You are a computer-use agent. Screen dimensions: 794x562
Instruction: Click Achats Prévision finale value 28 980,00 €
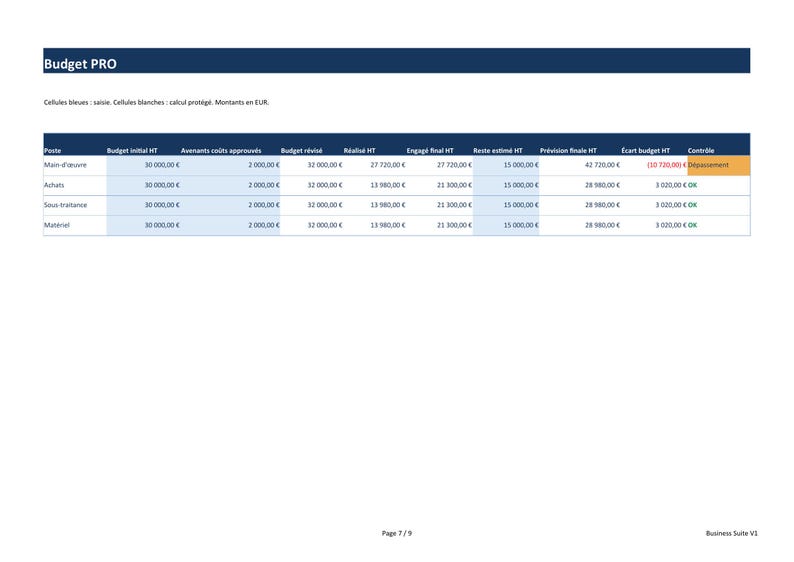(x=603, y=185)
